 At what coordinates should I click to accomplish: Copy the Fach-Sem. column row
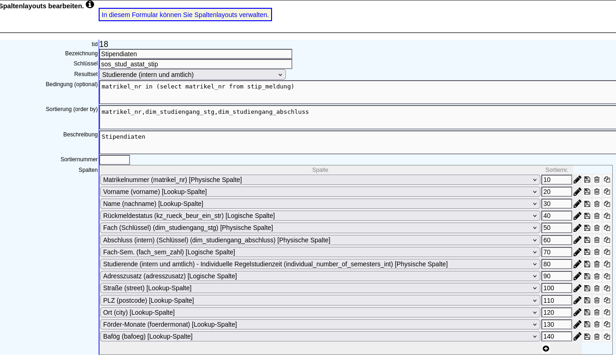click(607, 252)
